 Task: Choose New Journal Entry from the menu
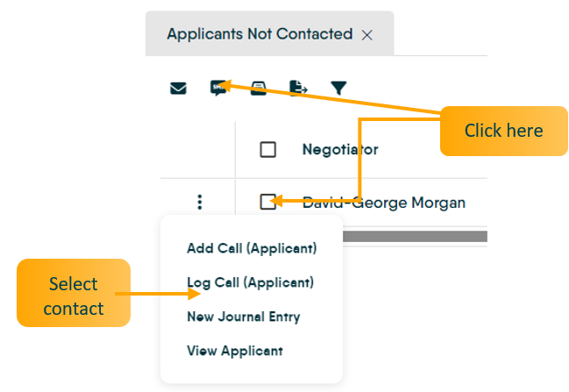pyautogui.click(x=243, y=317)
